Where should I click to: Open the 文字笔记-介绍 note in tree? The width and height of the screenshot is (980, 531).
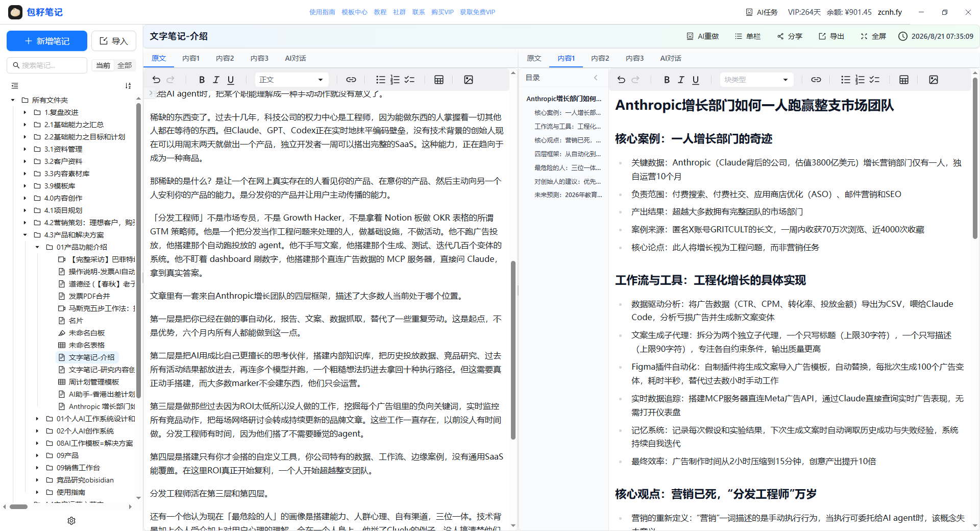pyautogui.click(x=87, y=357)
